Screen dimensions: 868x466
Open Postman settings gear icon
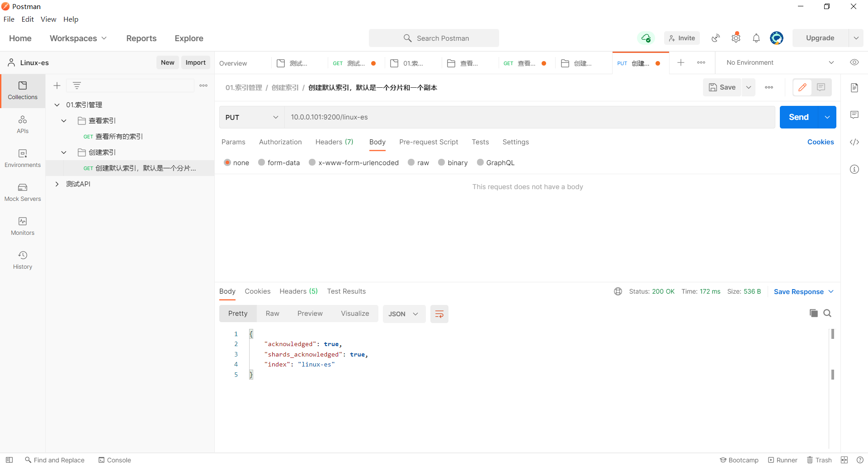(x=736, y=38)
